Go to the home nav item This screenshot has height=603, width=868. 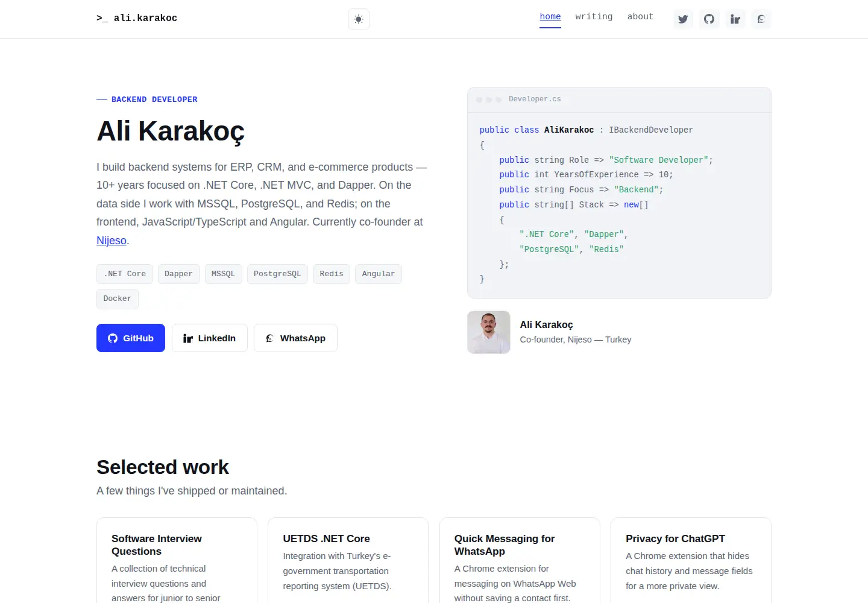(x=550, y=17)
